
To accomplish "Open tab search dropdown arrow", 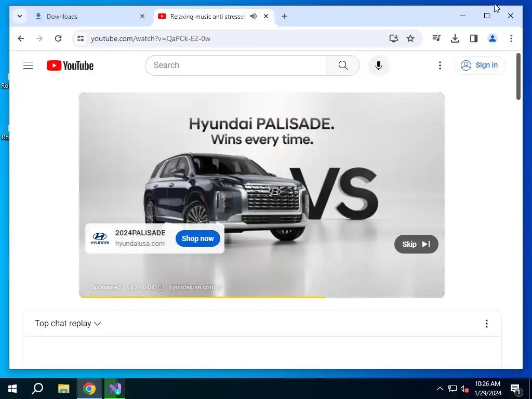I will [20, 16].
